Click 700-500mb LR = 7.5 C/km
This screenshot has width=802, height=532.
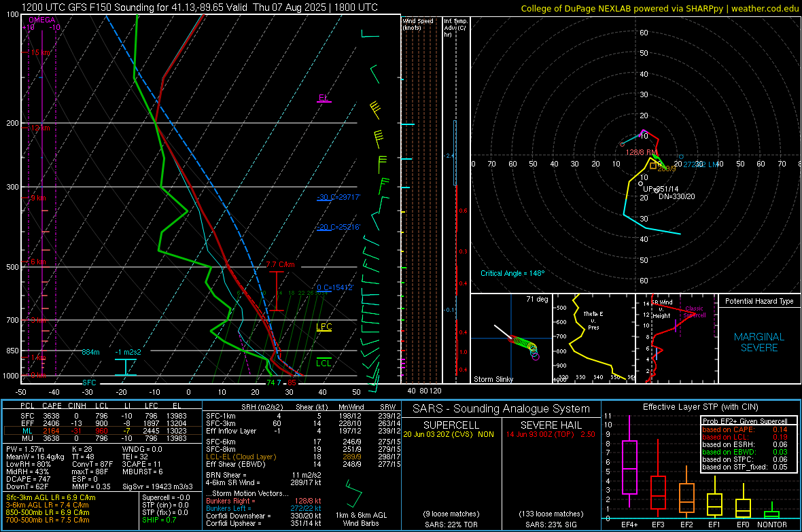pos(48,520)
